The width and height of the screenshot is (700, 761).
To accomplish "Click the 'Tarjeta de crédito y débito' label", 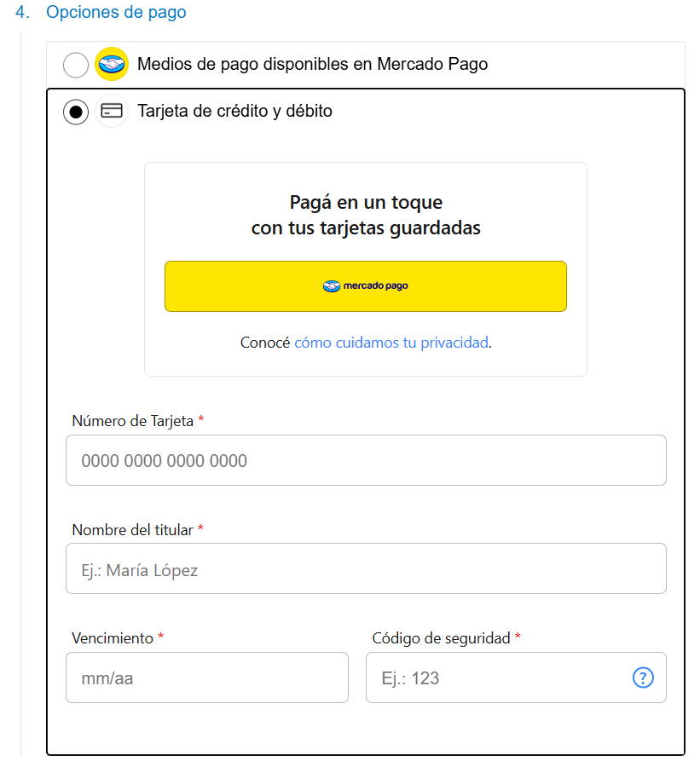I will tap(234, 111).
